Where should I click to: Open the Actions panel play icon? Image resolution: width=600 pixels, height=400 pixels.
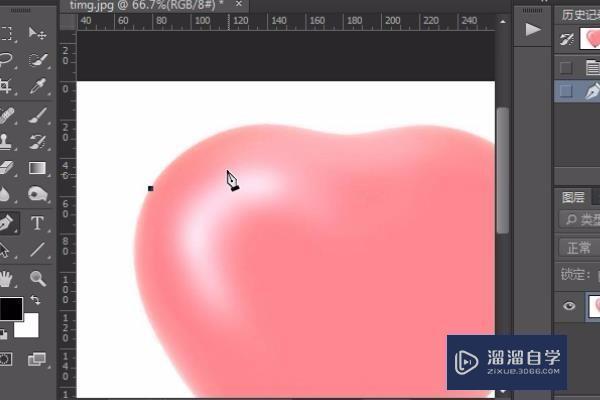pos(533,29)
